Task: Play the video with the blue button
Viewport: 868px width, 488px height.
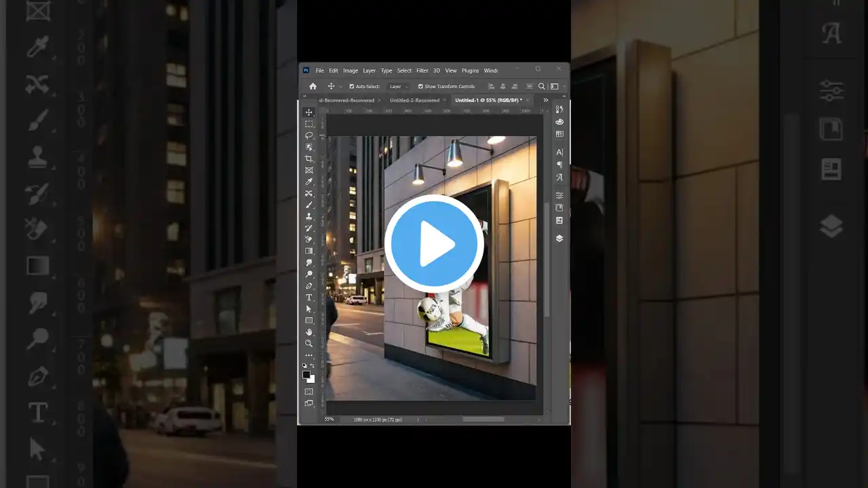Action: (434, 244)
